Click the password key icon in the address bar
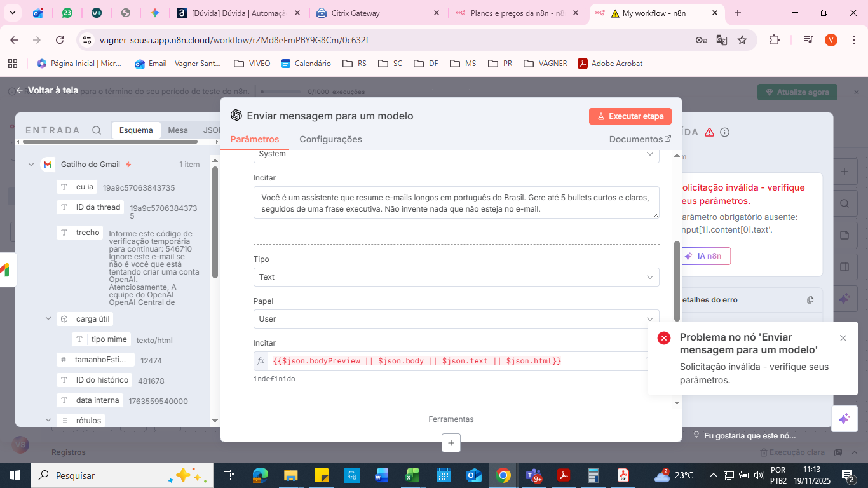The height and width of the screenshot is (488, 868). click(x=702, y=40)
